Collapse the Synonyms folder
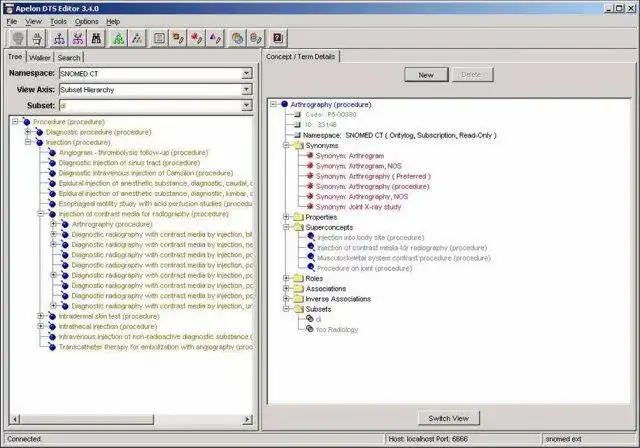This screenshot has height=448, width=640. coord(287,145)
